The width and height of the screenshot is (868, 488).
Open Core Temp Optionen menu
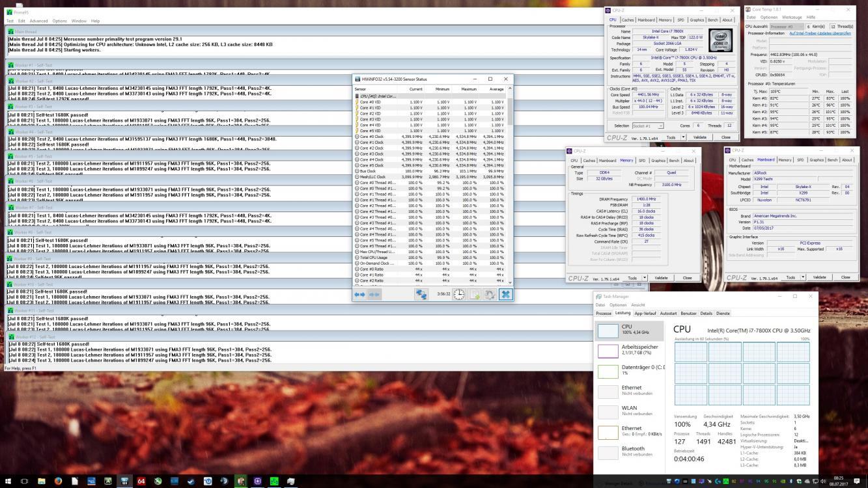click(768, 18)
